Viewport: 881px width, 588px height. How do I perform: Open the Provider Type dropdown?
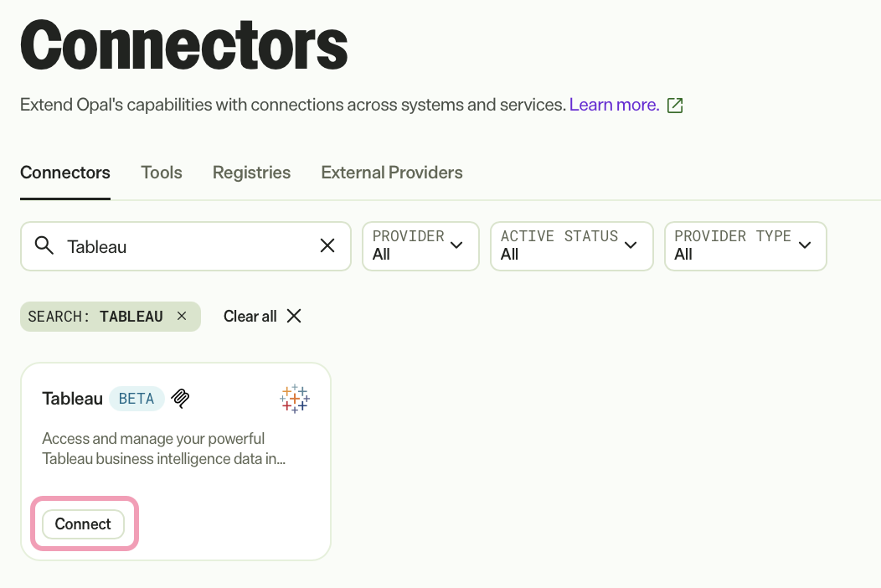coord(745,245)
